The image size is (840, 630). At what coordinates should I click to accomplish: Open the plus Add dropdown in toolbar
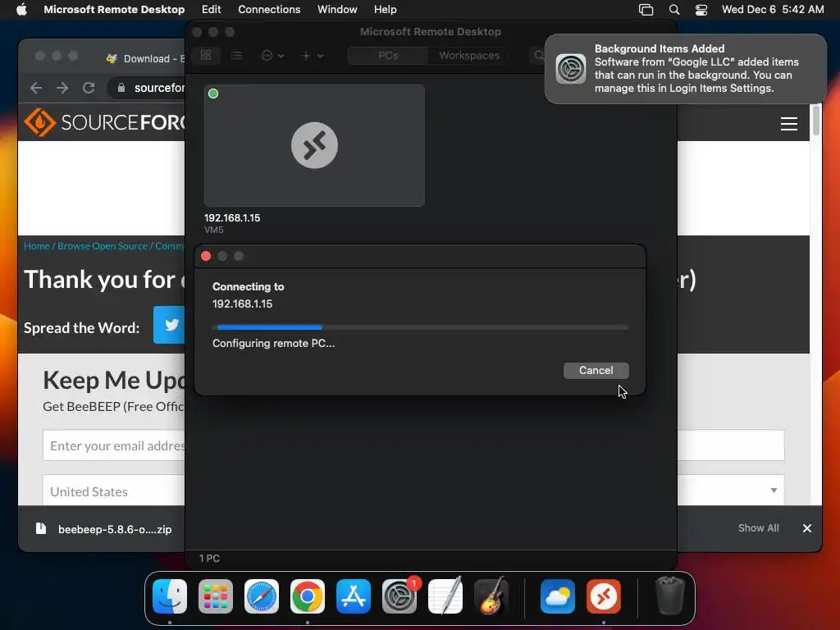(313, 55)
